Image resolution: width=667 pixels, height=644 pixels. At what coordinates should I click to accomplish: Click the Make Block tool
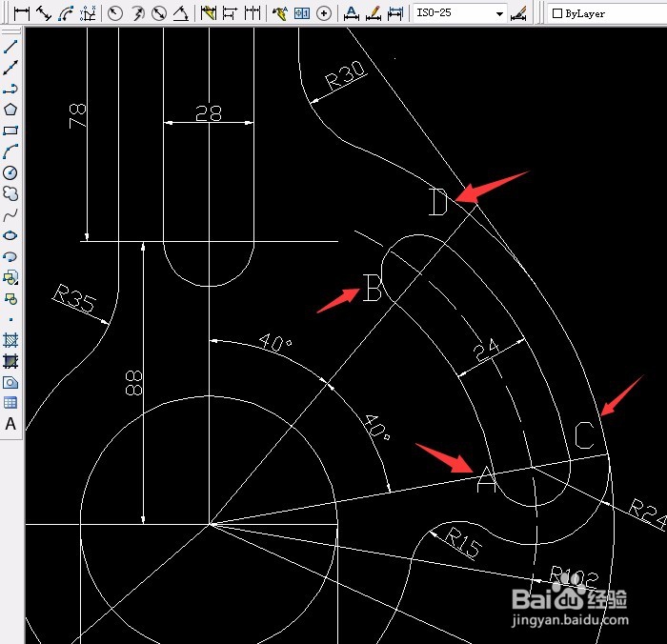(10, 299)
